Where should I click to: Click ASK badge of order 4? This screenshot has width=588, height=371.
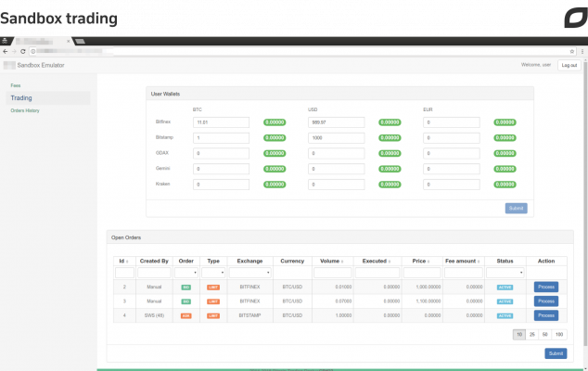click(x=186, y=316)
